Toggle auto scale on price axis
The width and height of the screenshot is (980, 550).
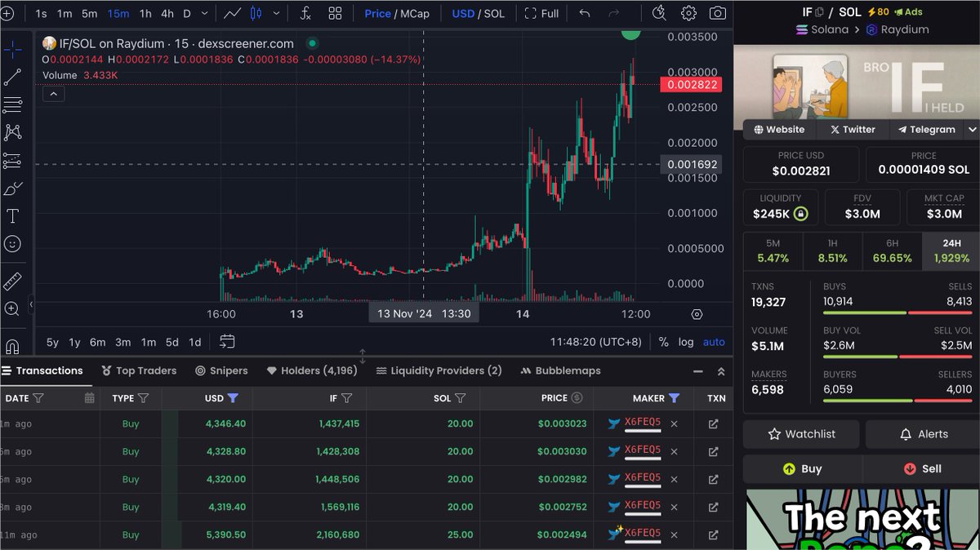714,342
